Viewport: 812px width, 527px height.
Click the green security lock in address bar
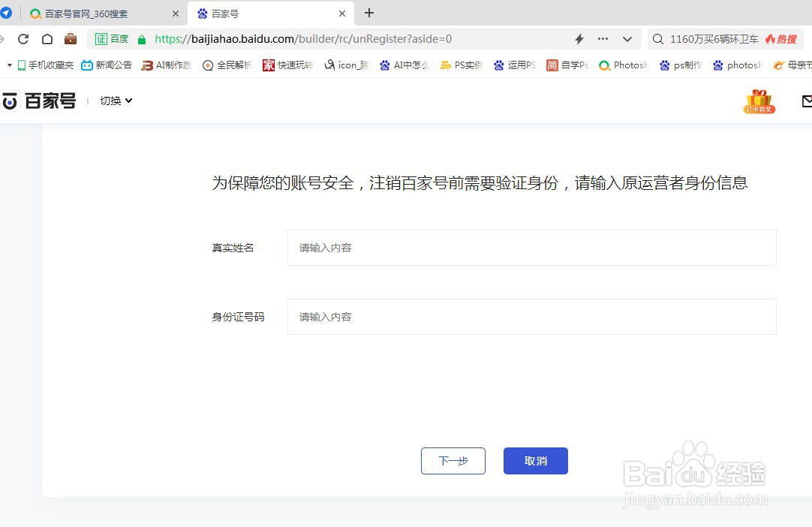tap(140, 38)
